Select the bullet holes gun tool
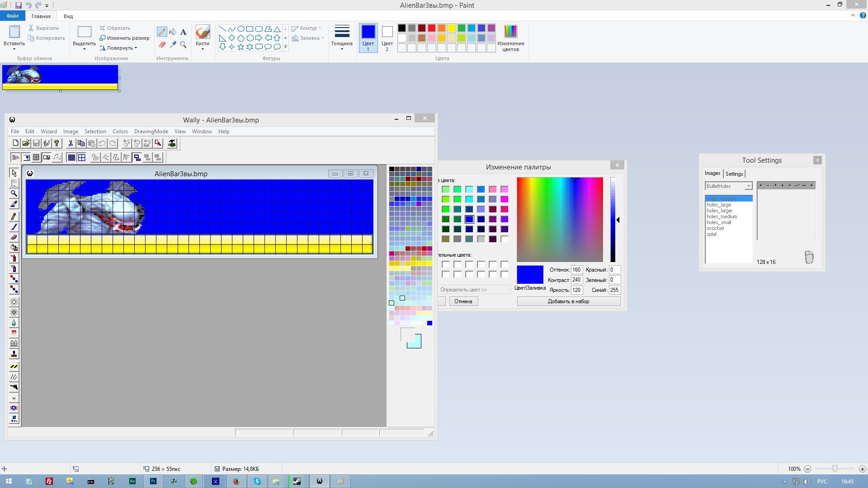 14,387
